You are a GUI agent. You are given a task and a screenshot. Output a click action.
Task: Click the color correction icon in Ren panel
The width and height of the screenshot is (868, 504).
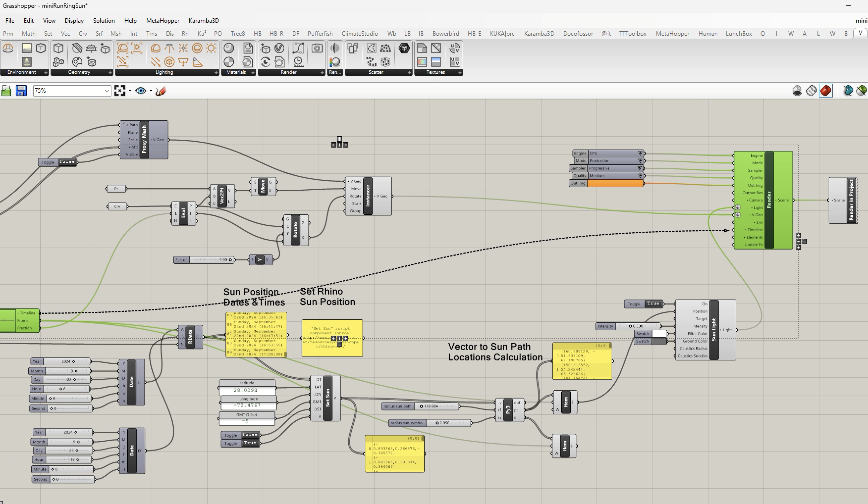click(335, 62)
